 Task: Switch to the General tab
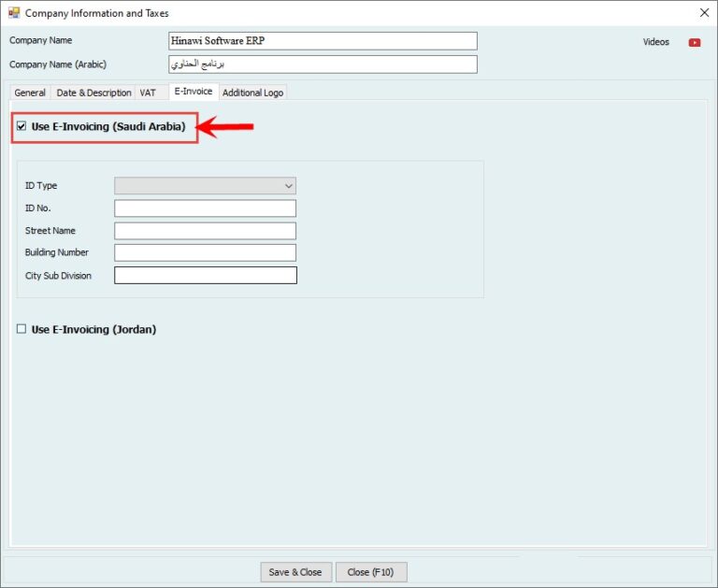(30, 93)
